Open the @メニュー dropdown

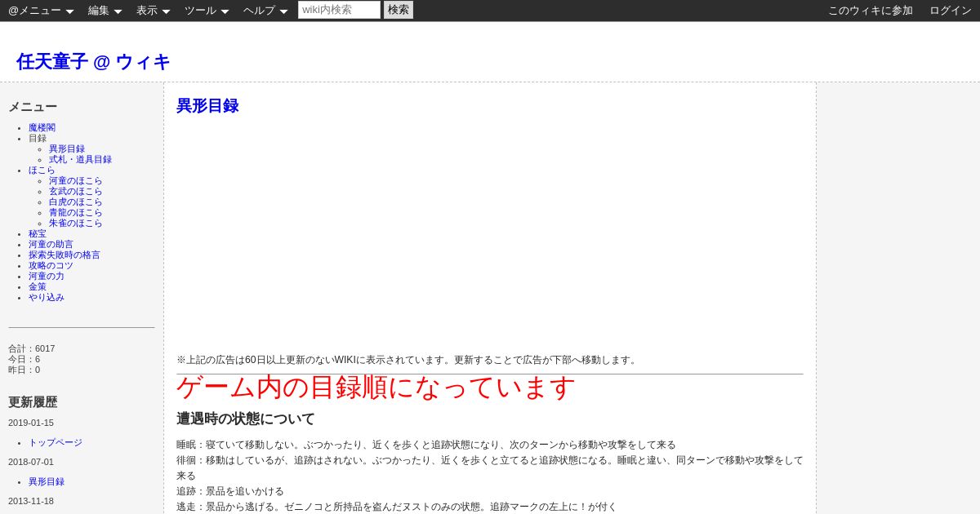[41, 11]
